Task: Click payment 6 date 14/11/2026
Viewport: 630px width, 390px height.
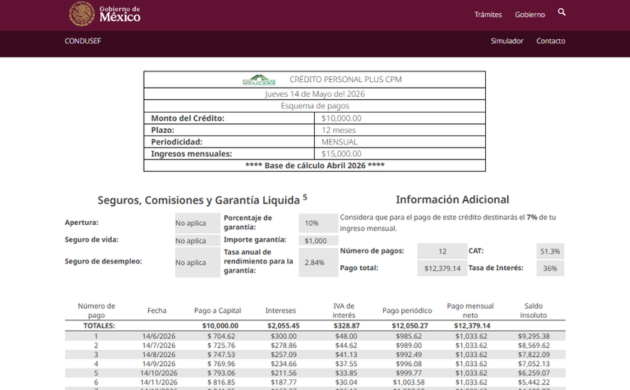Action: tap(159, 382)
